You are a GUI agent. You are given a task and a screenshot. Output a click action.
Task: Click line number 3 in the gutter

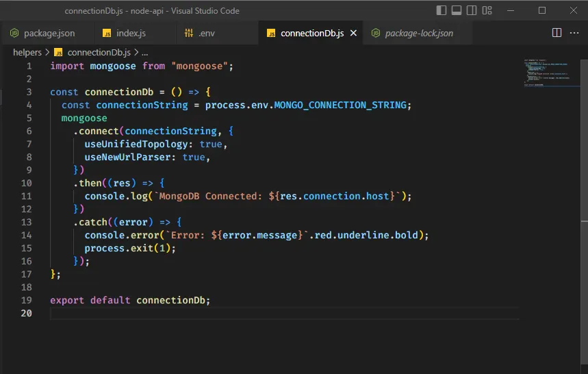pos(29,92)
